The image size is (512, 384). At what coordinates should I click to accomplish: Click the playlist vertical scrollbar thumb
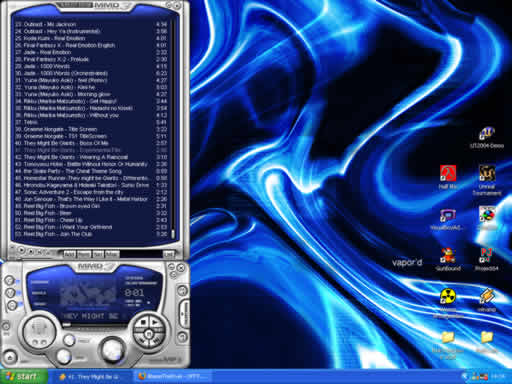click(x=173, y=234)
